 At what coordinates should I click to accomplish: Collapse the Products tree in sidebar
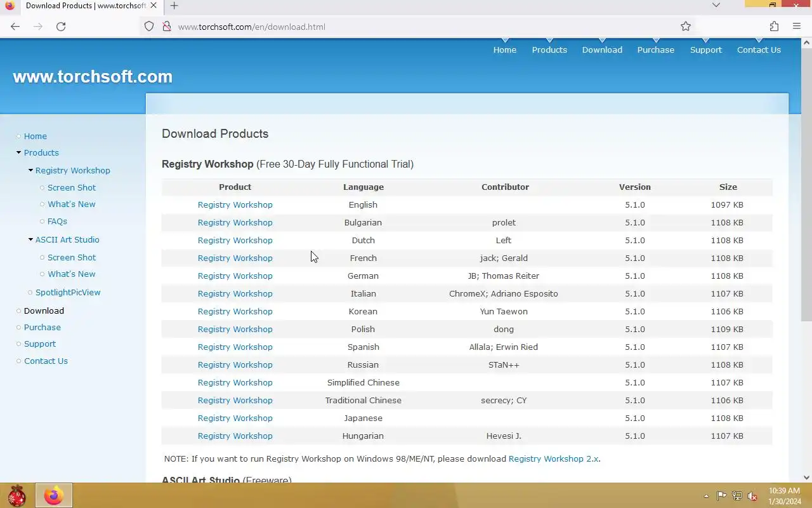[18, 152]
